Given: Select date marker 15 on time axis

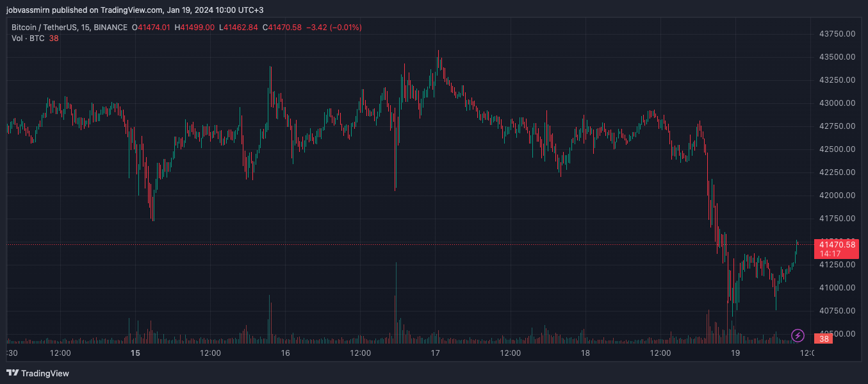Looking at the screenshot, I should 135,353.
